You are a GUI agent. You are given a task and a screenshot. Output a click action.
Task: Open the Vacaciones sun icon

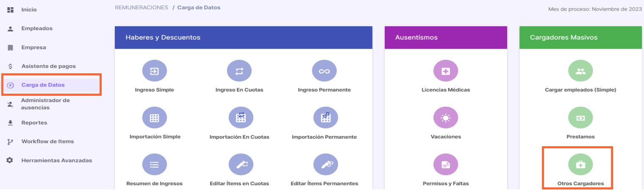tap(446, 118)
